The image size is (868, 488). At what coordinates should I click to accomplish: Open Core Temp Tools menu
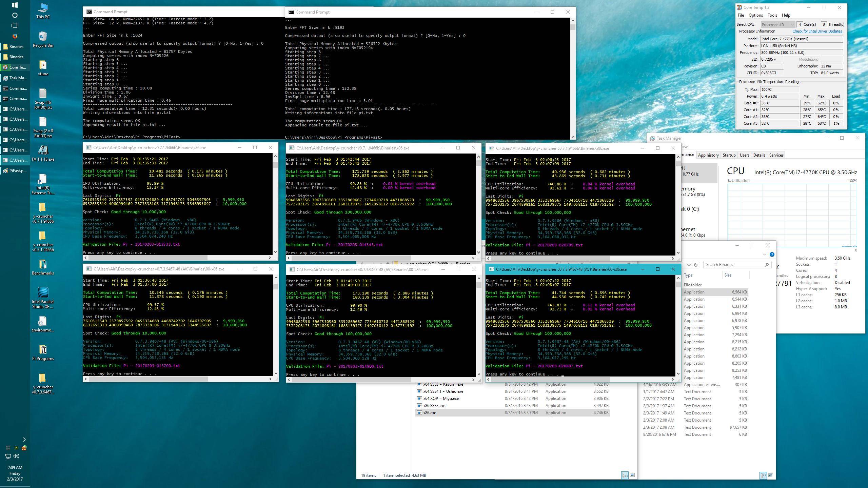click(x=772, y=15)
